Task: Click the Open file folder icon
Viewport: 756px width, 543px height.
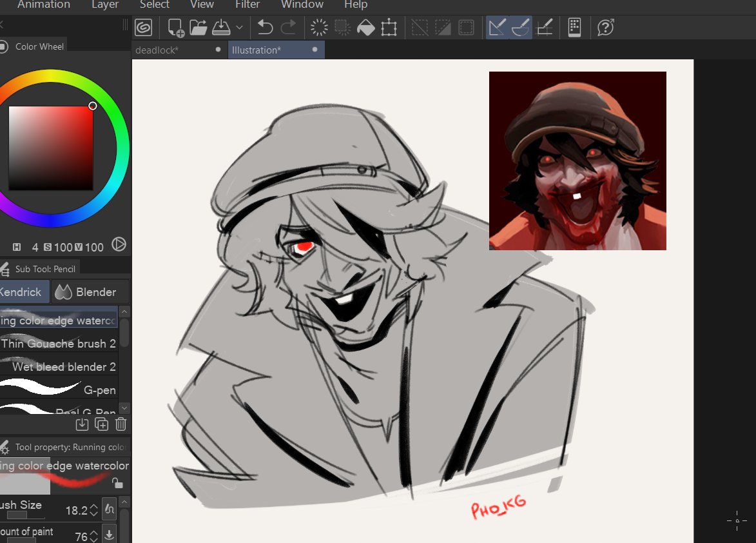Action: pyautogui.click(x=198, y=28)
